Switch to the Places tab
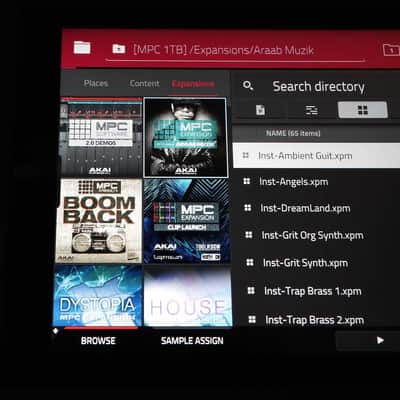 pos(96,83)
